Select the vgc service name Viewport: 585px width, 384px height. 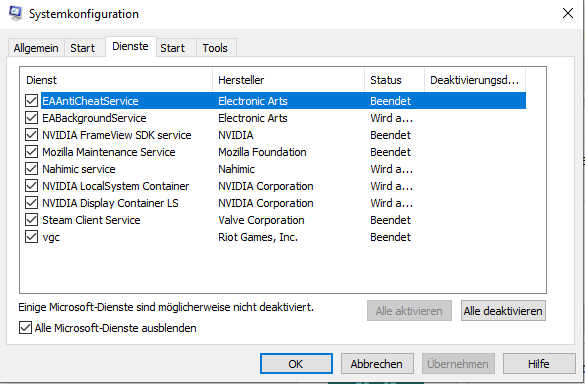tap(51, 237)
